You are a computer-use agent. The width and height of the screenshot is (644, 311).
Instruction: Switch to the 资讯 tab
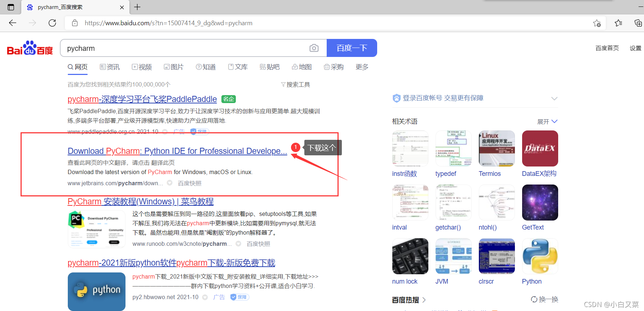pyautogui.click(x=110, y=67)
